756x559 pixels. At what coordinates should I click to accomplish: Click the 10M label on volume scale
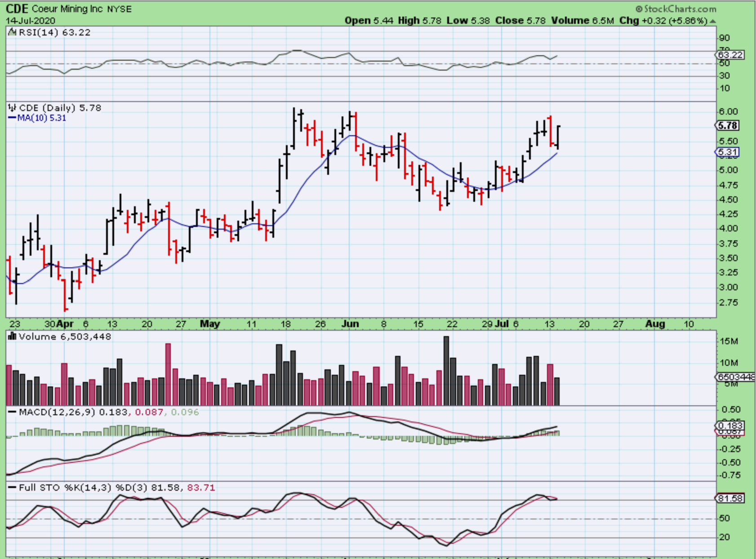729,363
